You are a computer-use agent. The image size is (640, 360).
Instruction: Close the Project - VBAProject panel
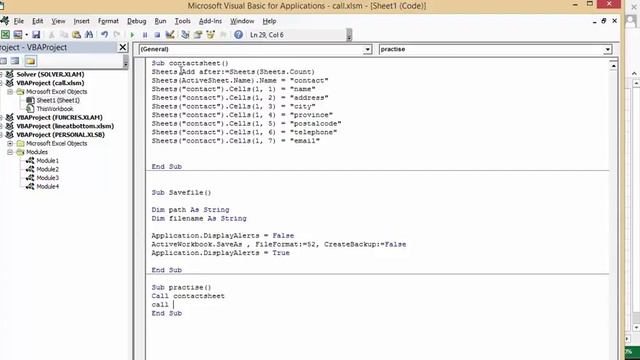[122, 47]
